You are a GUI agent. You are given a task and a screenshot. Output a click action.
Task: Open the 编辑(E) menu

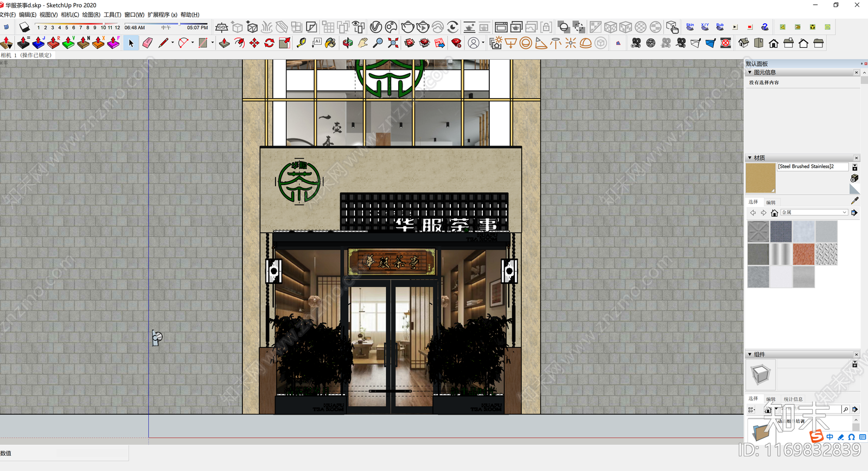tap(27, 15)
